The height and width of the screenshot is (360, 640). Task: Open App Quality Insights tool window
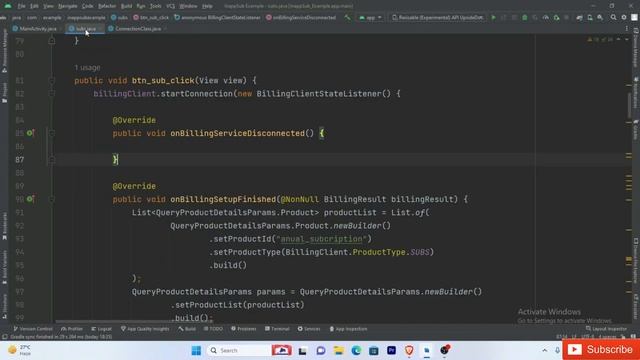pos(144,329)
